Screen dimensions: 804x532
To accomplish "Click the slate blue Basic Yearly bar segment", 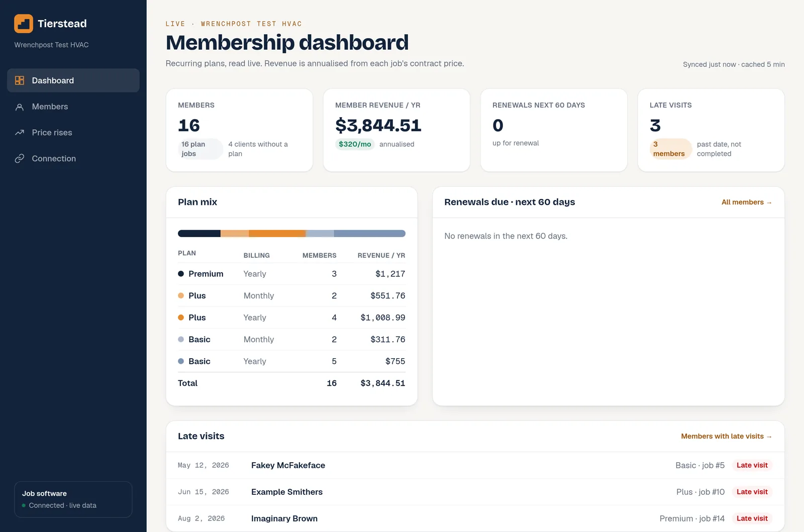I will tap(370, 234).
